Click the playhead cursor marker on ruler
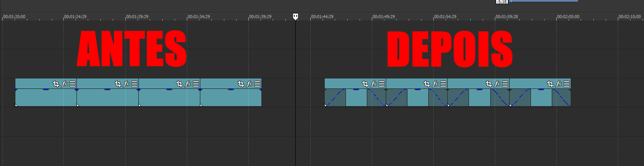 point(295,17)
